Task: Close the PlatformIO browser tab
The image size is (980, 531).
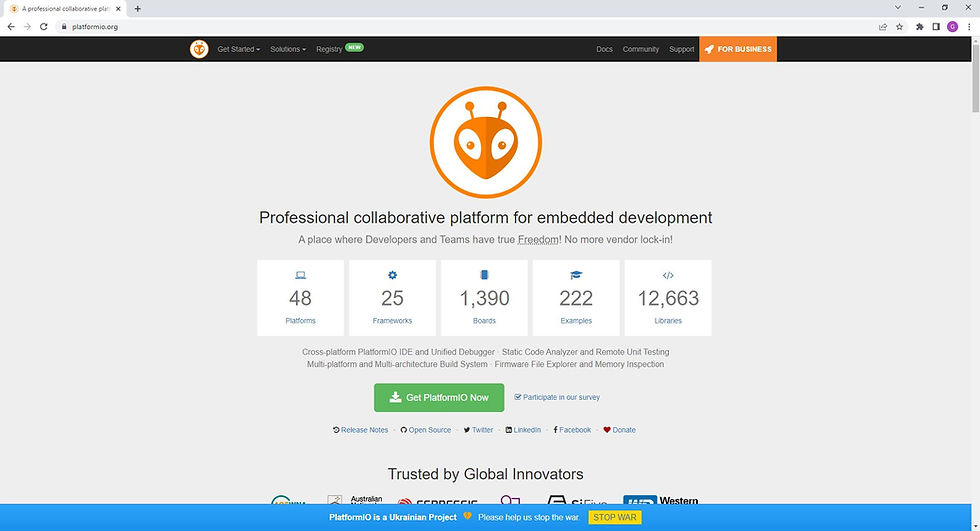Action: [118, 9]
